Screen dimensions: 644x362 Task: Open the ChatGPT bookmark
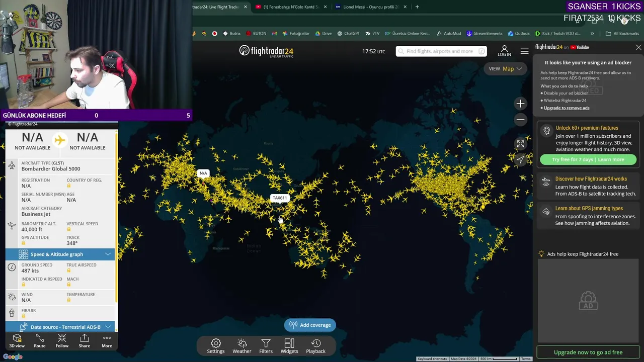point(348,34)
